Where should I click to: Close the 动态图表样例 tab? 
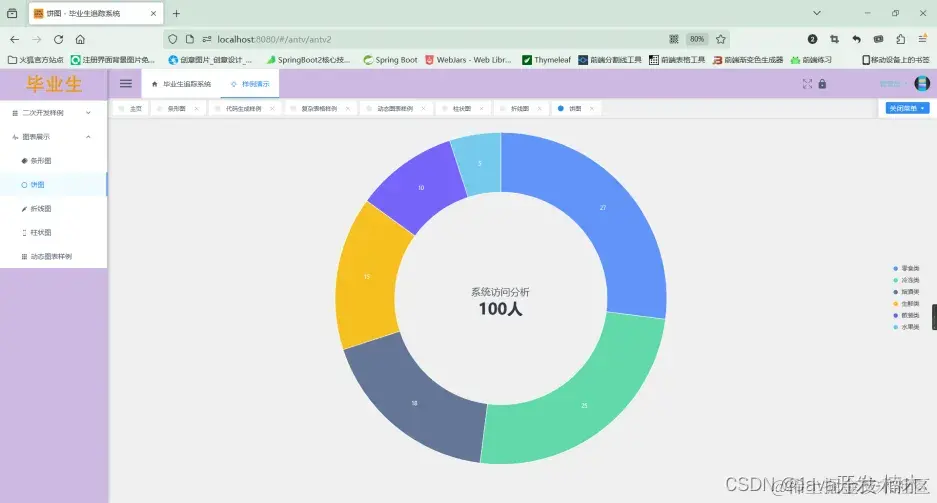[x=424, y=109]
